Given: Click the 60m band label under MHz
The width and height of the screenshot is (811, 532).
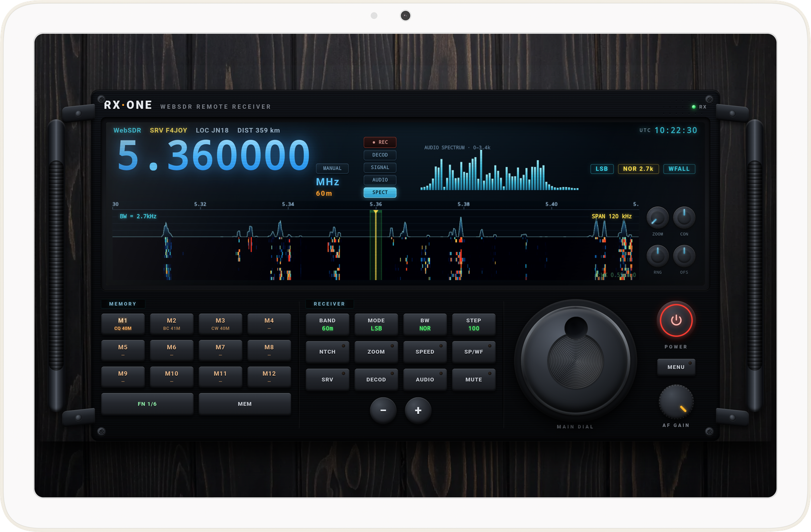Looking at the screenshot, I should tap(324, 194).
